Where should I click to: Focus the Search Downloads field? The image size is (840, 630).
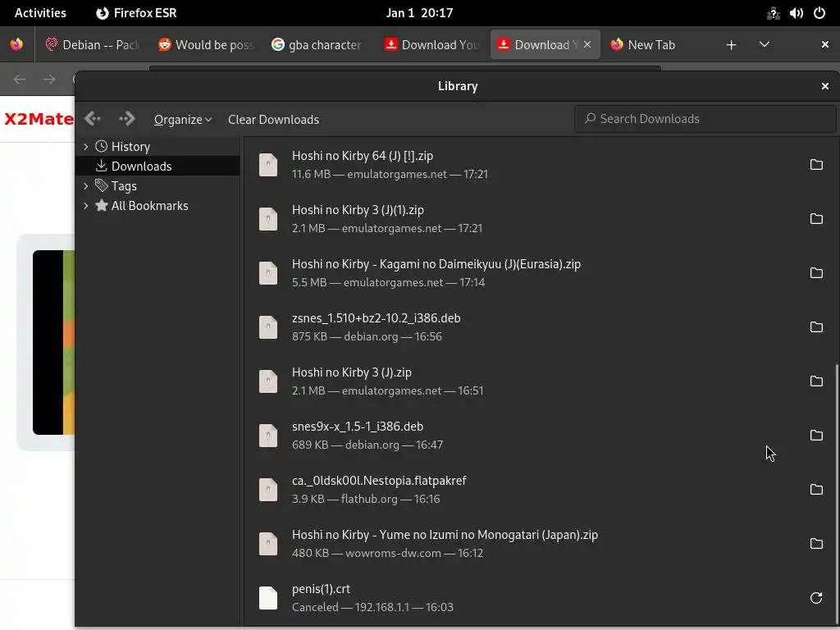point(705,118)
